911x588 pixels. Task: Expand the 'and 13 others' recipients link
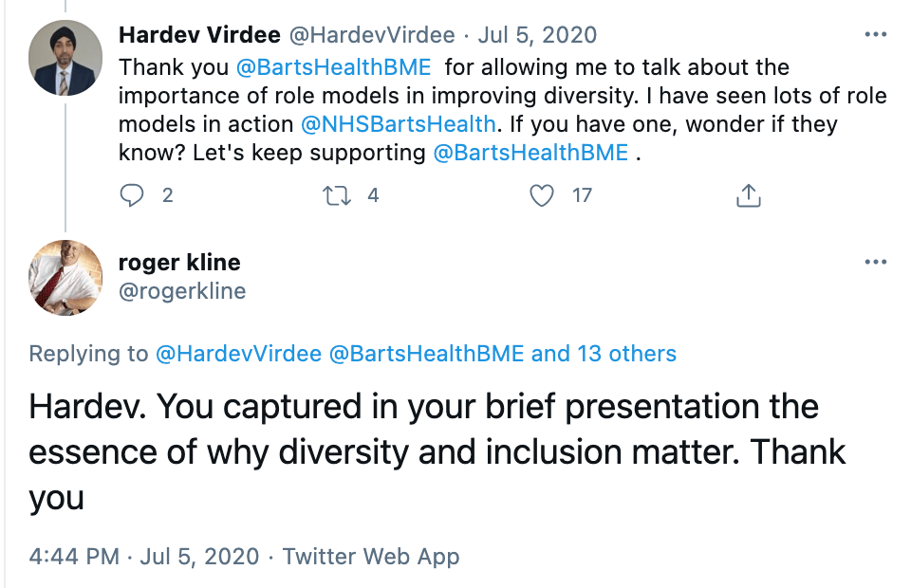click(604, 354)
